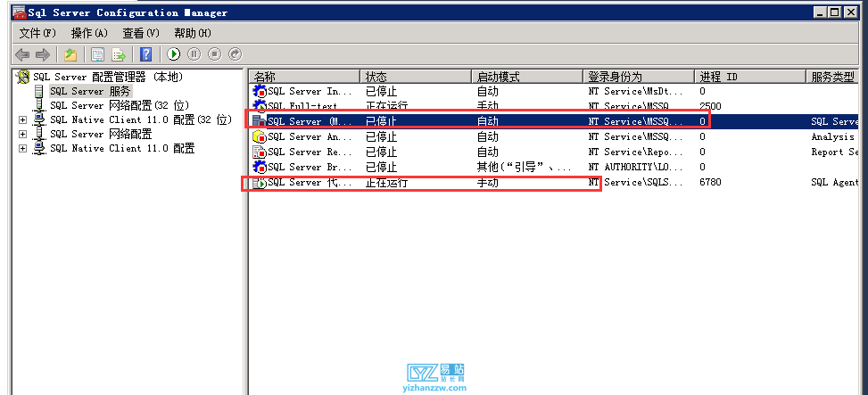Expand the SQL Server 网络配置 node

(22, 134)
